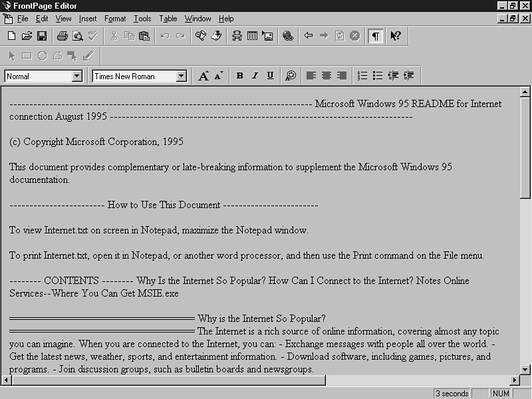Select the Circle hotspot tool
The width and height of the screenshot is (532, 399).
coord(42,56)
